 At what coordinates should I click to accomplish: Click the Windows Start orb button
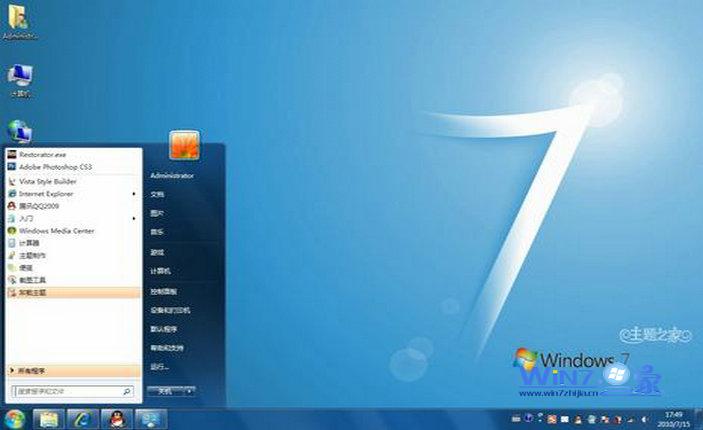click(x=14, y=419)
